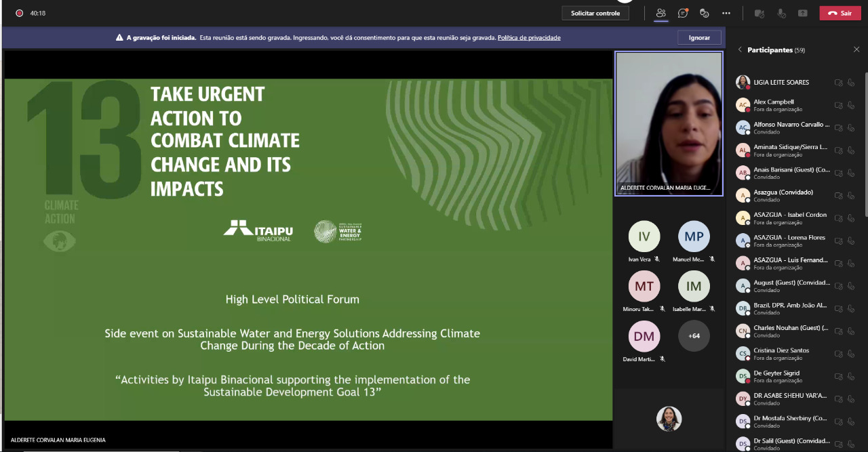Select participant Anais Barisani (Guest)
The width and height of the screenshot is (868, 452).
[x=796, y=173]
